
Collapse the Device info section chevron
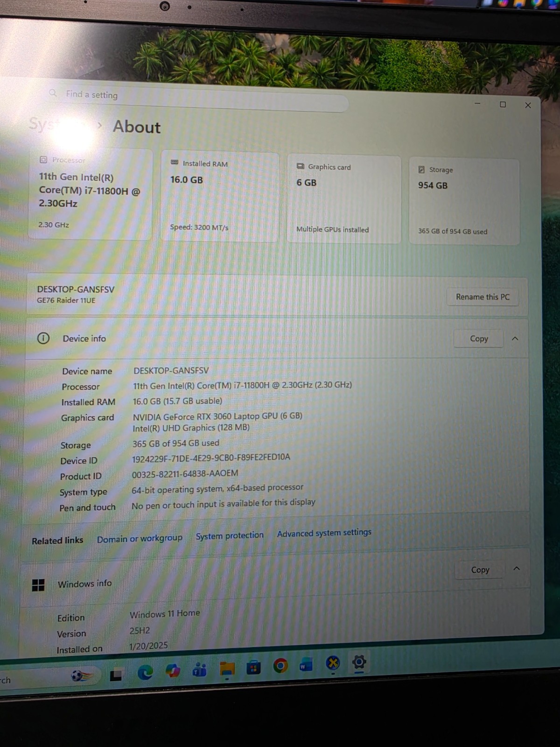[515, 338]
